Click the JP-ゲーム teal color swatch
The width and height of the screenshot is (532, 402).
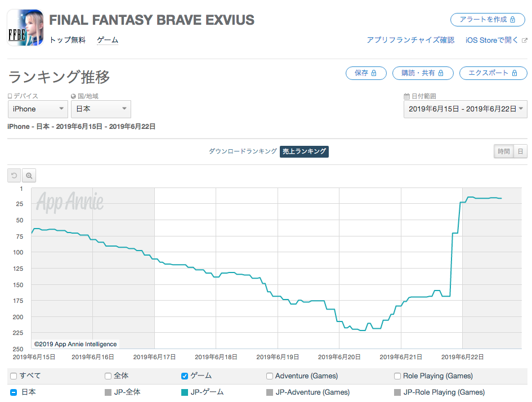coord(185,392)
